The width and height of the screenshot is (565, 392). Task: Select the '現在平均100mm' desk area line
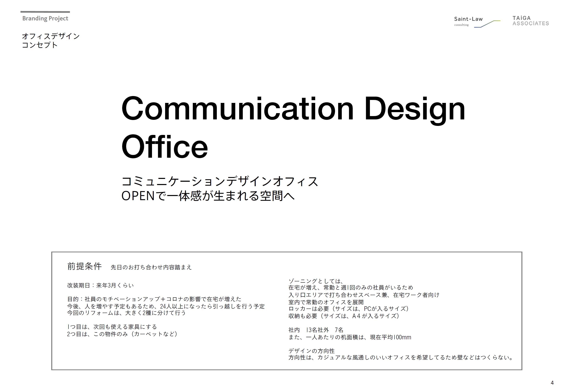click(350, 337)
